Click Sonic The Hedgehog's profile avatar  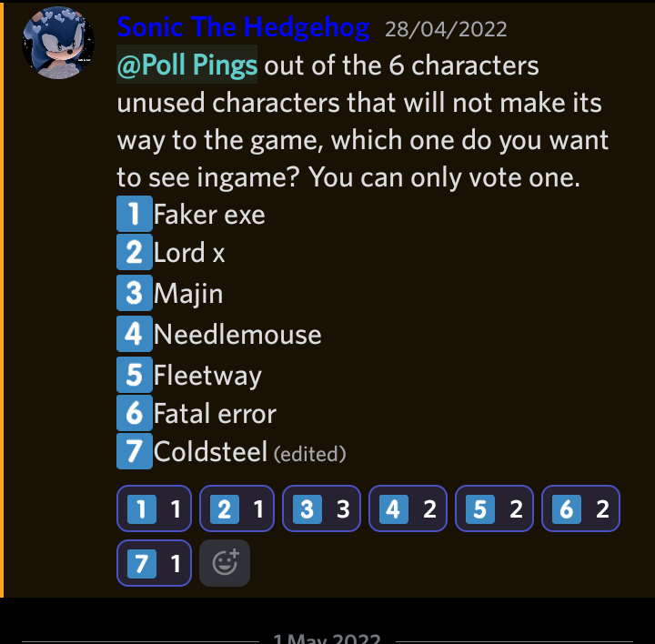(x=58, y=42)
